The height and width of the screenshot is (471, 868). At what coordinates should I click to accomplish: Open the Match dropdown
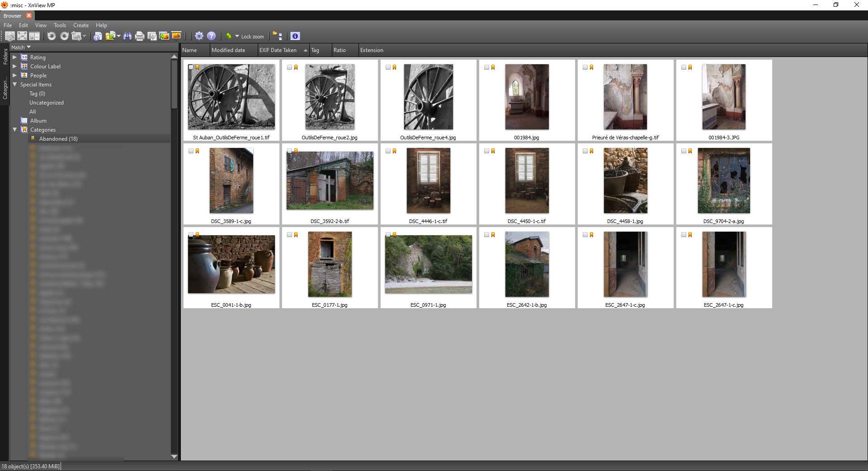(x=21, y=48)
